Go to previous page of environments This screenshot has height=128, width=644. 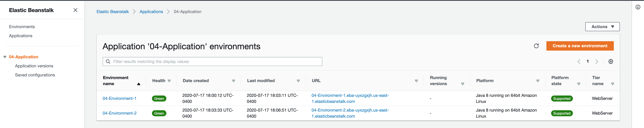pos(578,61)
